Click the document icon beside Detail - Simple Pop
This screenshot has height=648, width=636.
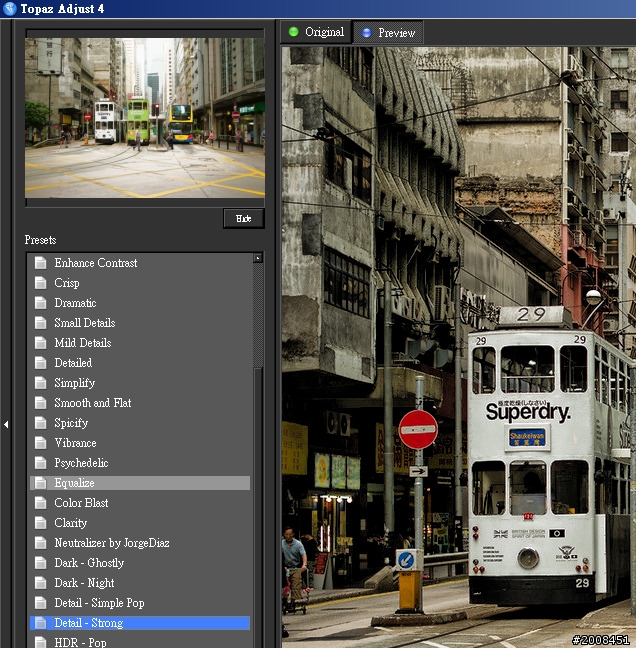pyautogui.click(x=40, y=603)
